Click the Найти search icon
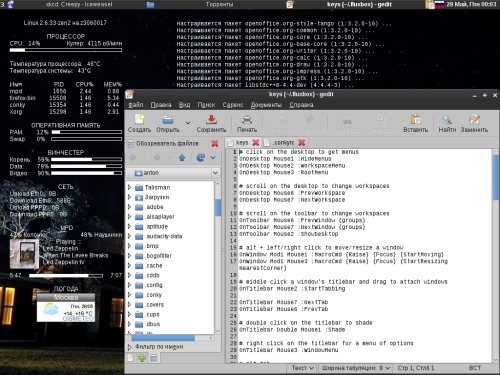Viewport: 500px width, 375px height. click(447, 120)
